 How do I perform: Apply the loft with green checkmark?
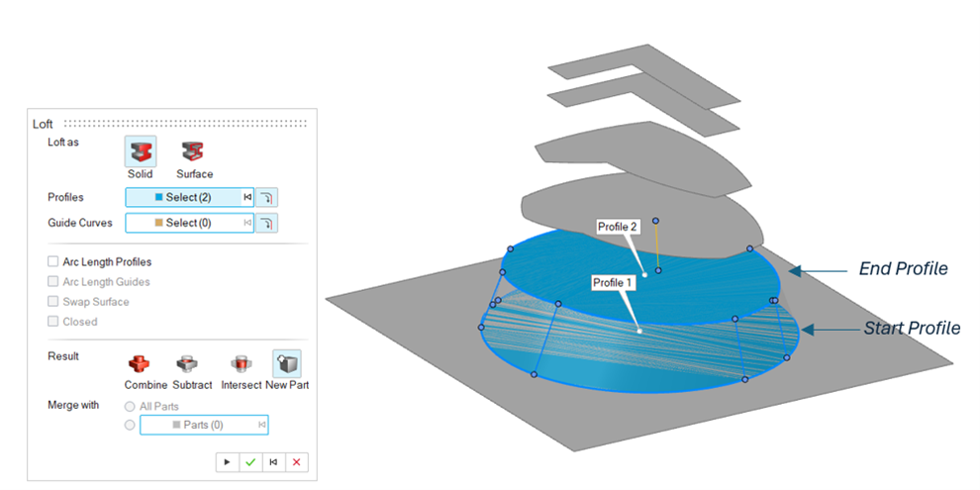coord(250,462)
